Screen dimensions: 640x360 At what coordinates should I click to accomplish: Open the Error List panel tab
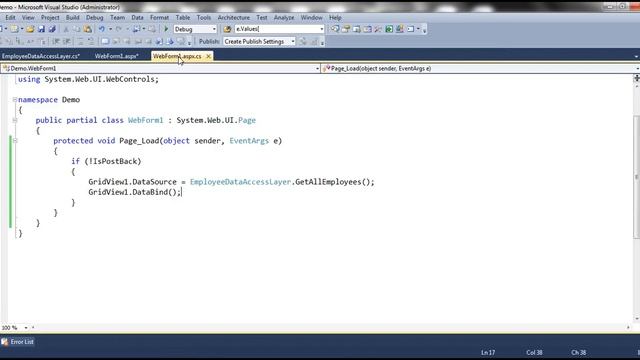click(x=18, y=342)
